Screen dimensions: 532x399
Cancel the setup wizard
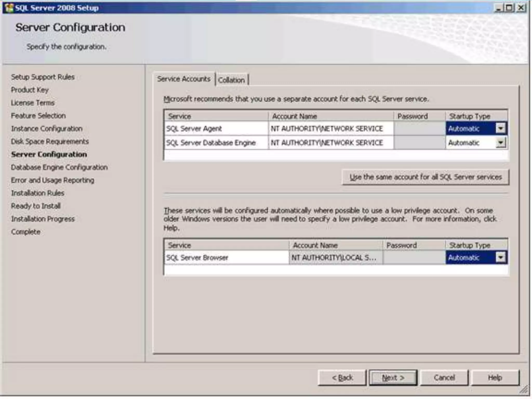(444, 377)
